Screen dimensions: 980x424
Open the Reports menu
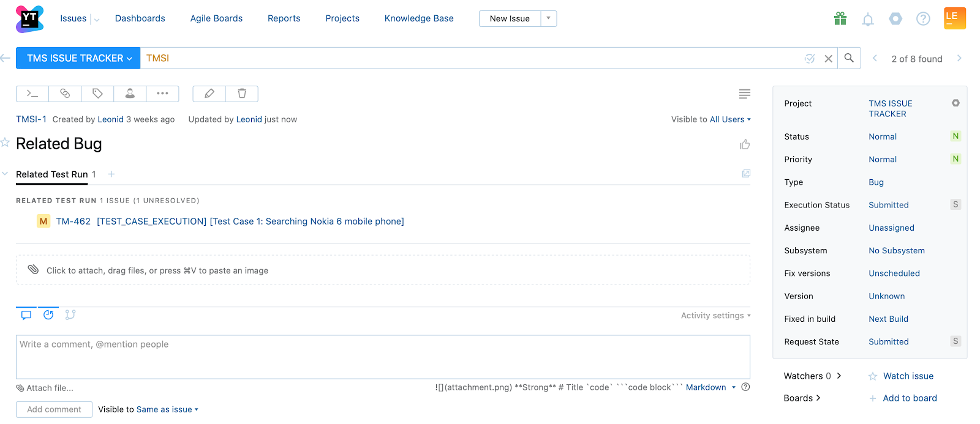click(x=284, y=18)
